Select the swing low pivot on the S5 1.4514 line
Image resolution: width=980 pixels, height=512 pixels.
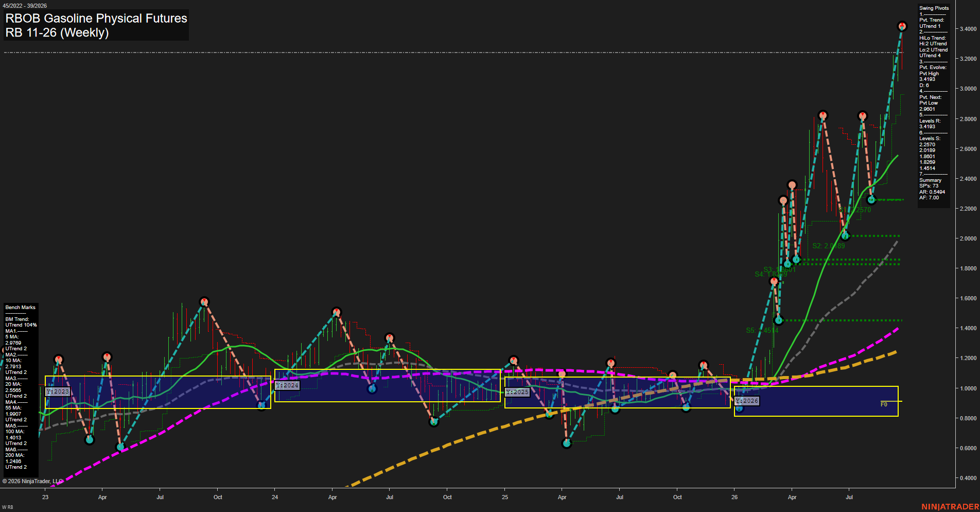pos(779,320)
